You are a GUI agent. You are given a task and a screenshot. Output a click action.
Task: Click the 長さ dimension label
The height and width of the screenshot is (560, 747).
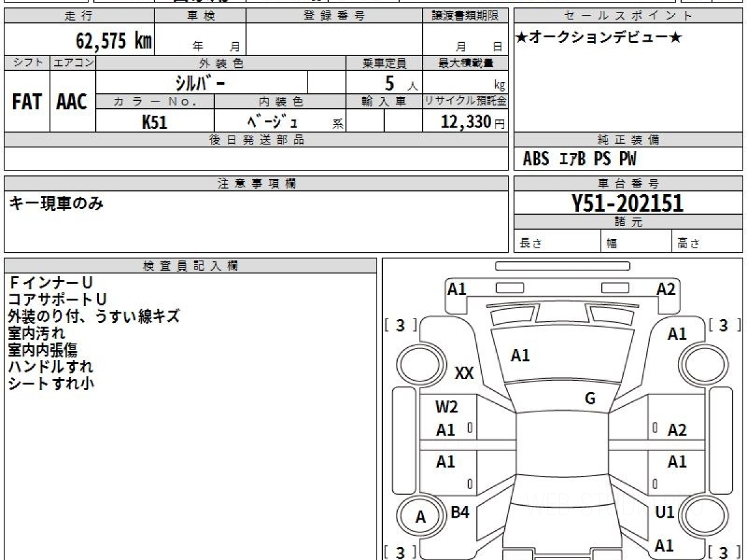(x=530, y=244)
